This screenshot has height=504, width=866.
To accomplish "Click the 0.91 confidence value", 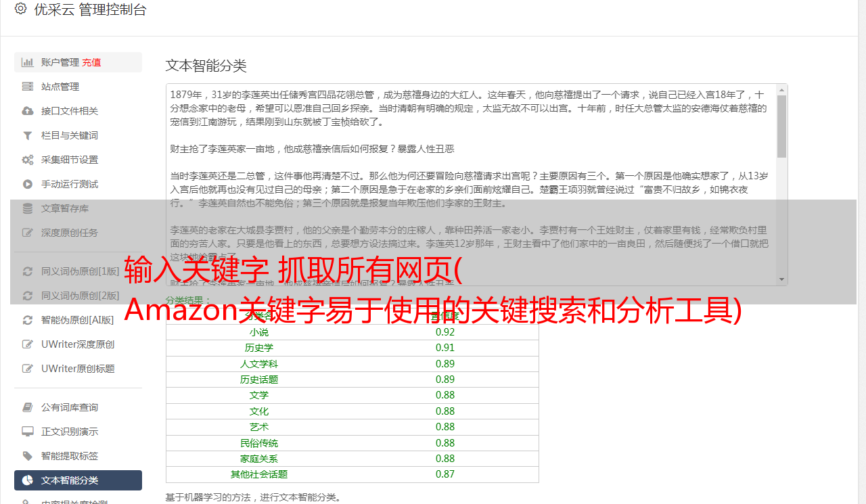I will 445,348.
